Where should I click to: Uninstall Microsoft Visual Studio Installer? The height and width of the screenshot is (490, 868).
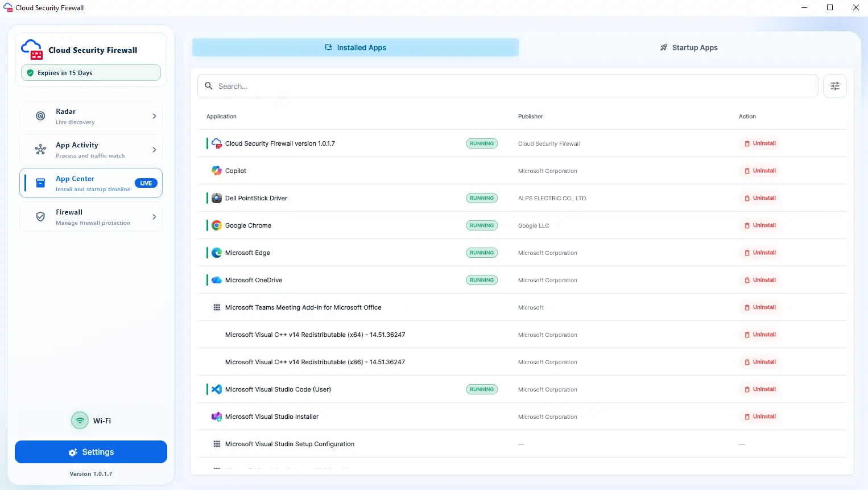tap(760, 417)
